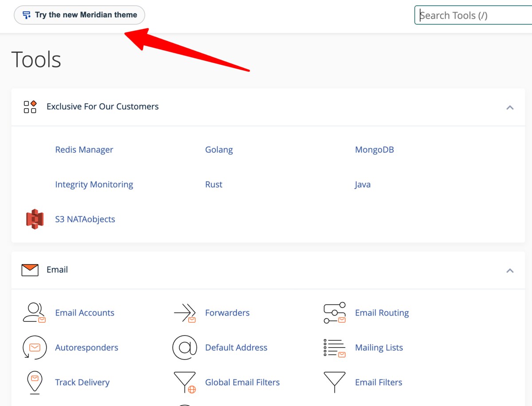532x406 pixels.
Task: Click the Email Routing icon
Action: click(335, 313)
